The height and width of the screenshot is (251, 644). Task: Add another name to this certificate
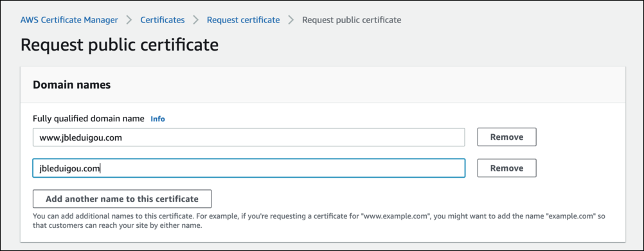pos(122,199)
